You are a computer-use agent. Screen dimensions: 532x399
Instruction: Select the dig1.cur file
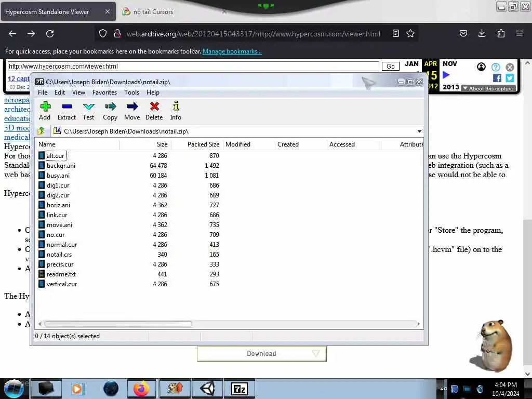coord(58,185)
